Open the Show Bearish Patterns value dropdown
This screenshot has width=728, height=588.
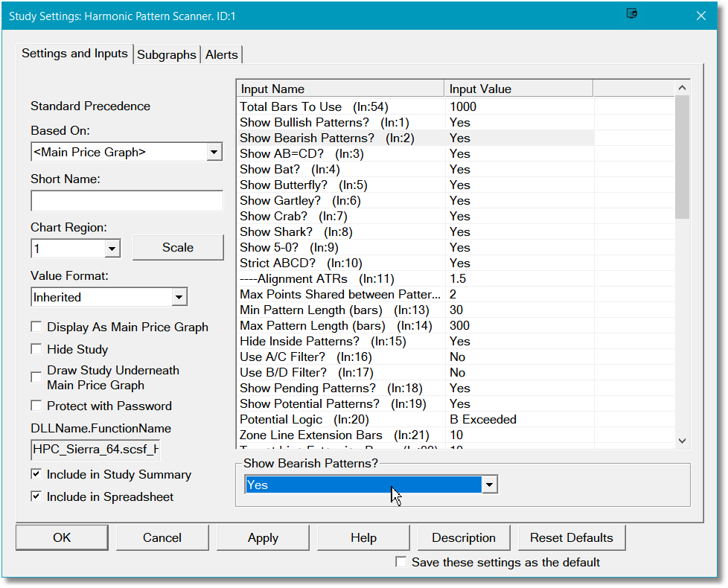tap(489, 485)
